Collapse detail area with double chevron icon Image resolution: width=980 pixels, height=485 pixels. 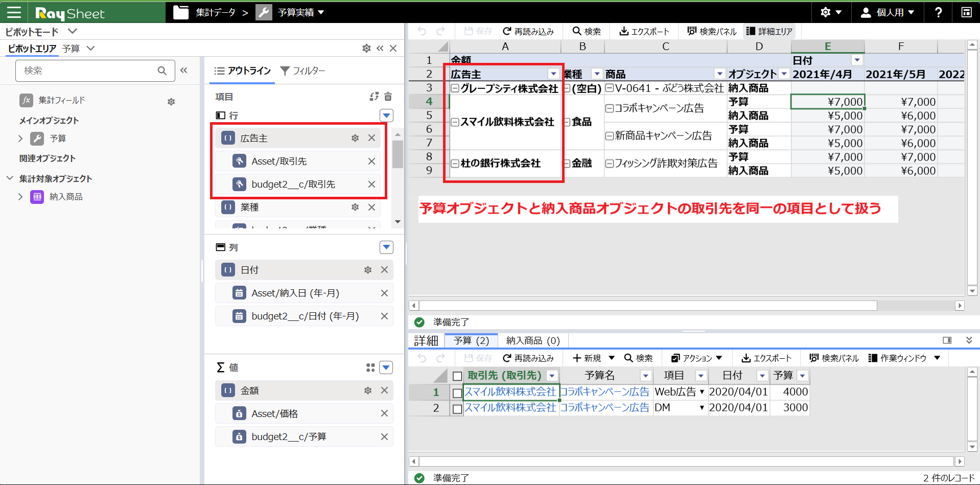pyautogui.click(x=969, y=340)
